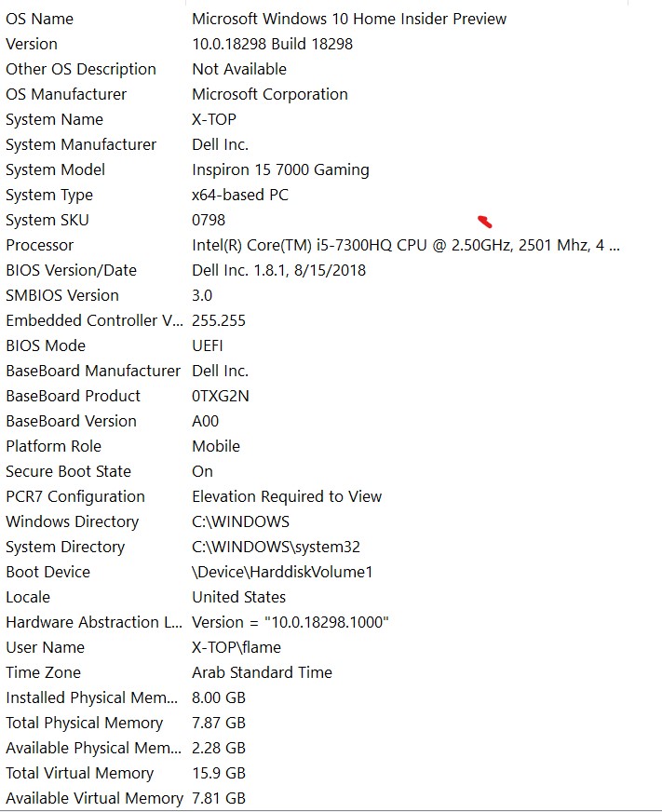Select the BIOS Version/Date label
Viewport: 662px width, 812px height.
coord(71,270)
